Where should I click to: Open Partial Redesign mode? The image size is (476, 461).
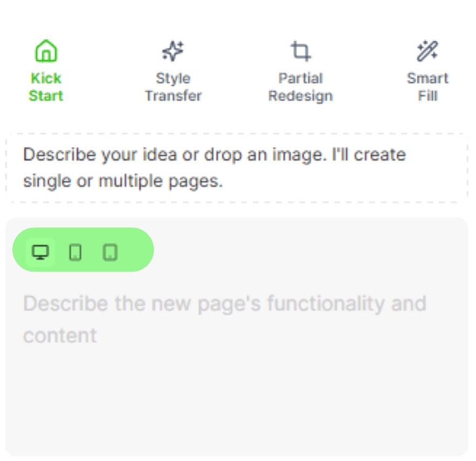point(301,70)
